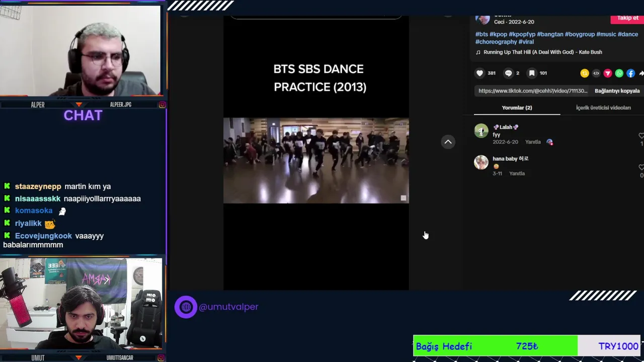644x362 pixels.
Task: Like the TikTok video with heart icon
Action: point(479,73)
